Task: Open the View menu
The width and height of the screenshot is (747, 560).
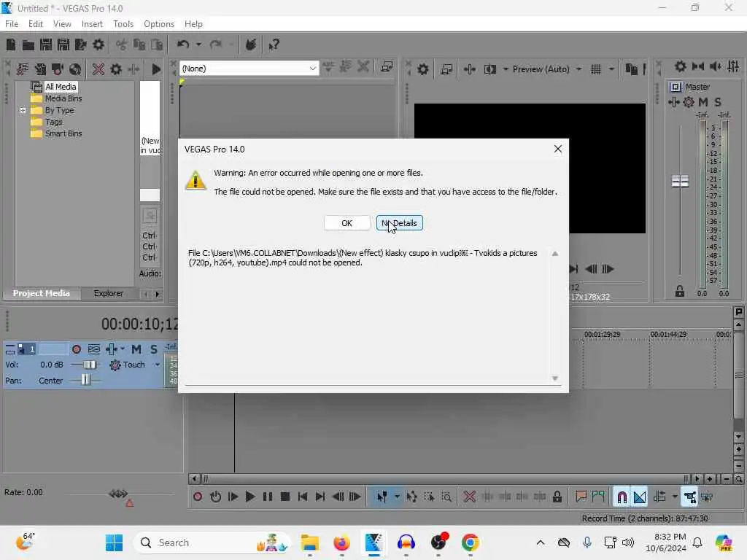Action: coord(62,24)
